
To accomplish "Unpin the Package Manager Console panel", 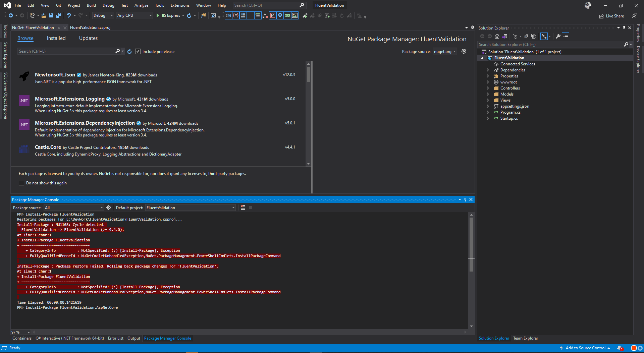I will 465,199.
